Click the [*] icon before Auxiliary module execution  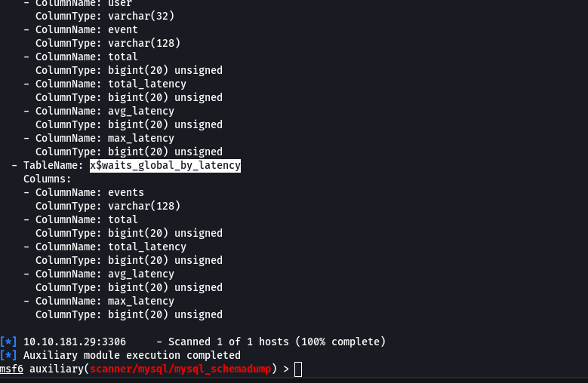tap(8, 355)
